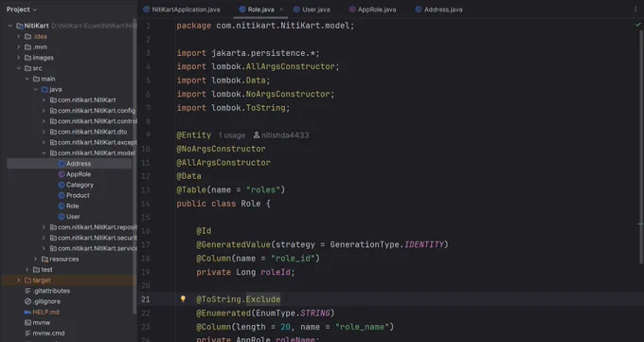Expand the target folder arrow

19,280
